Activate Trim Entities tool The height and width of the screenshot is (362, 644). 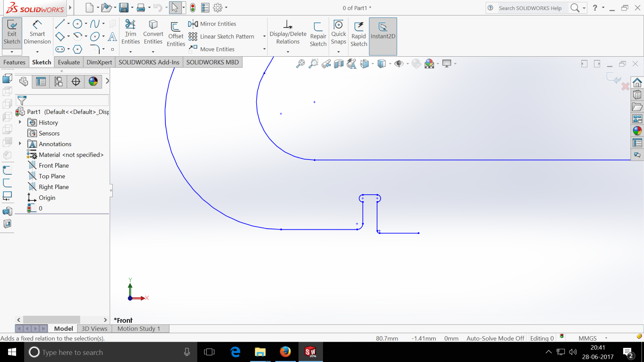(130, 32)
